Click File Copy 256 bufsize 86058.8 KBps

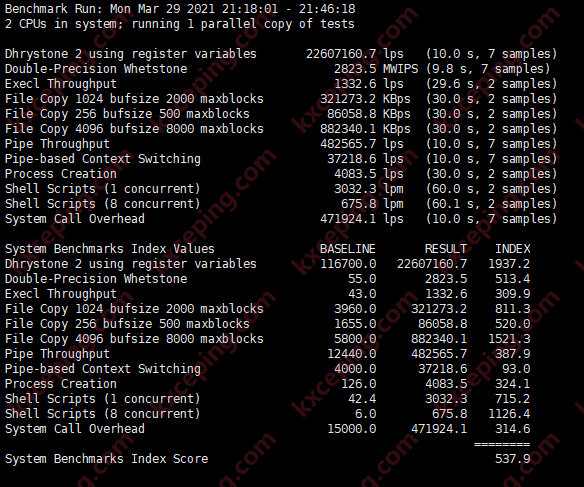[369, 114]
